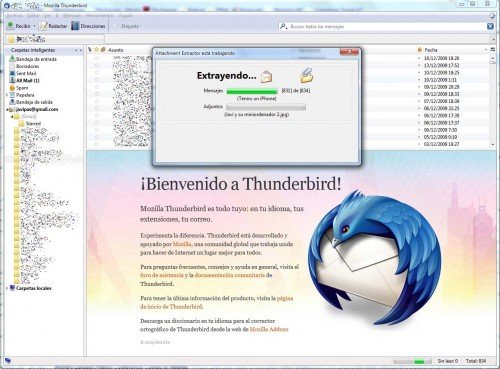Expand the Papelera folder

click(x=7, y=95)
